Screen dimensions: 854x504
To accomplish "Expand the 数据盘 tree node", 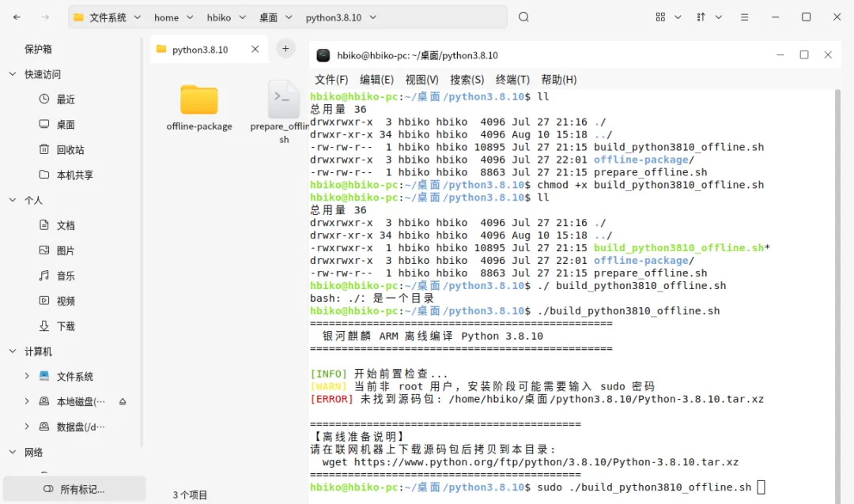I will click(x=27, y=426).
